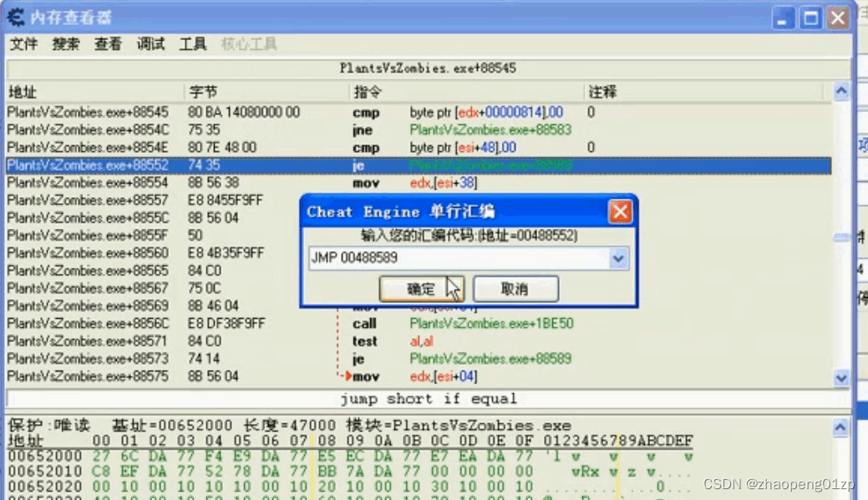Open the 调试 menu
The image size is (868, 500).
[x=150, y=43]
